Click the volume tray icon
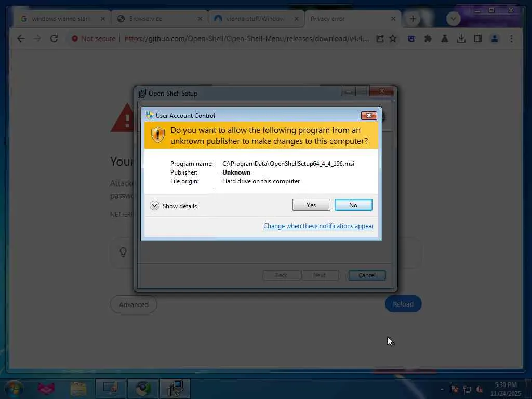The image size is (532, 399). pyautogui.click(x=480, y=389)
